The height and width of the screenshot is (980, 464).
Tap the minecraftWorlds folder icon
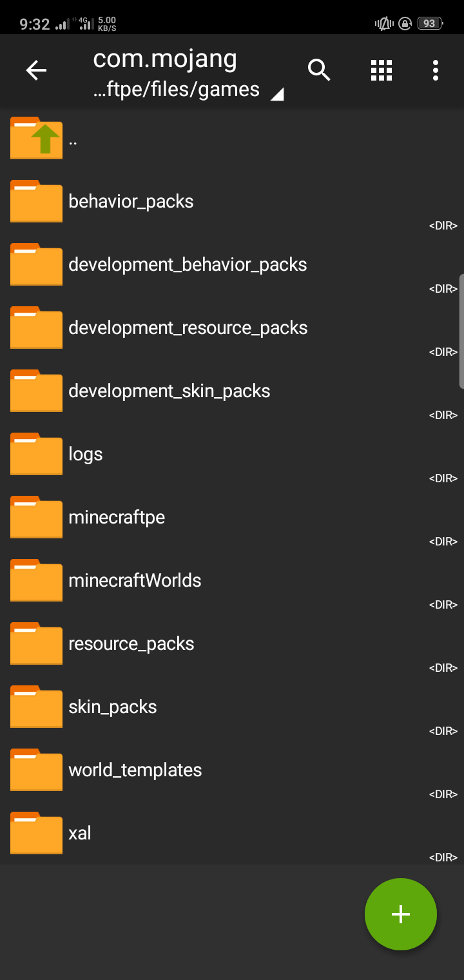point(36,580)
